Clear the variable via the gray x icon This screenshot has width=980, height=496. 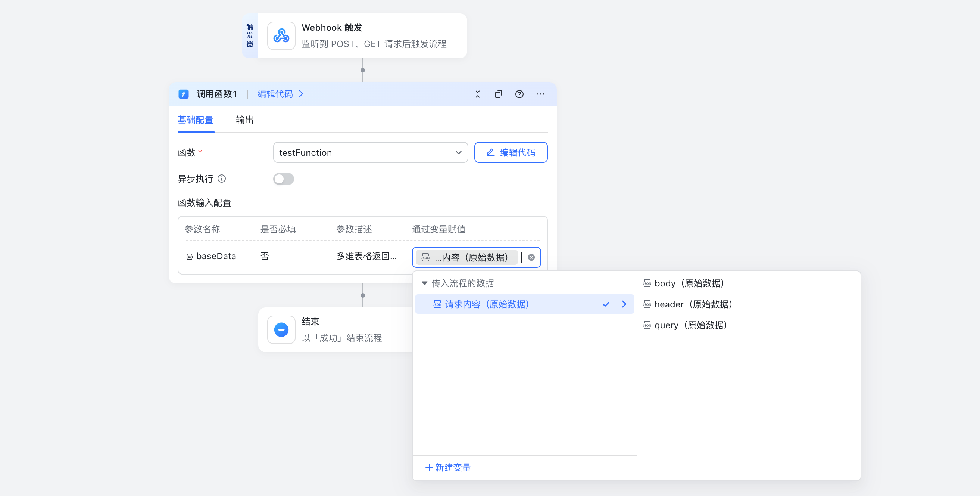(x=531, y=257)
